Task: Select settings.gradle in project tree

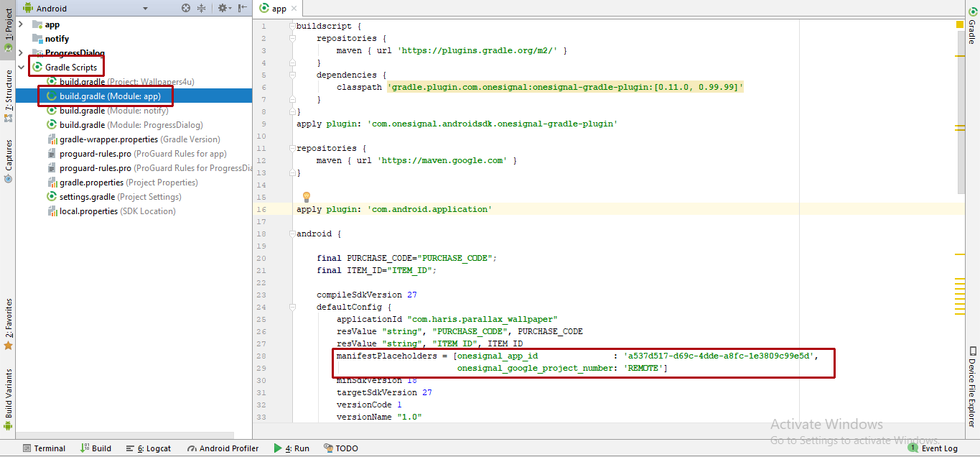Action: point(87,197)
